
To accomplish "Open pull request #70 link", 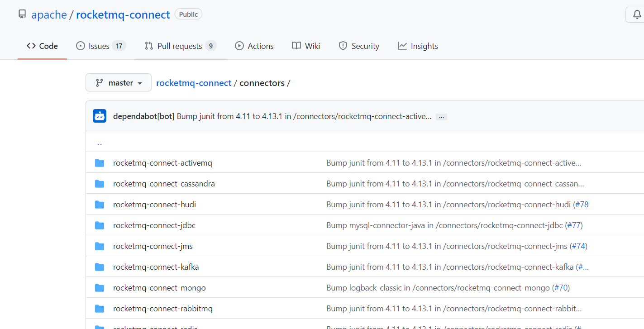I will point(561,288).
